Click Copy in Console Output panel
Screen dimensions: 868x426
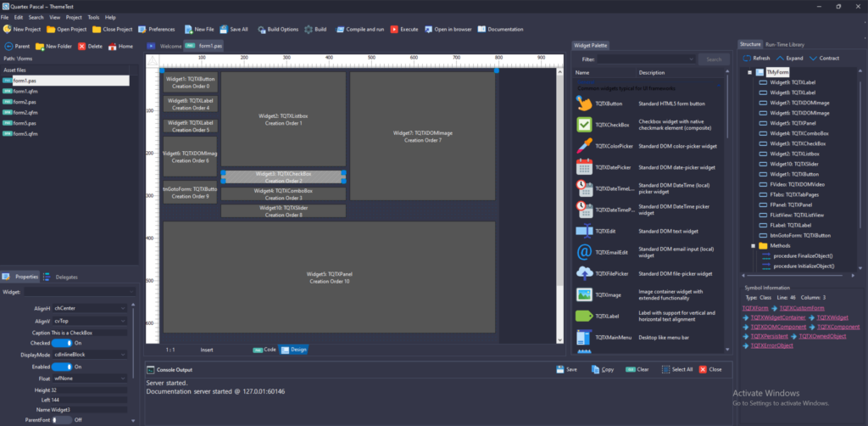pyautogui.click(x=603, y=369)
